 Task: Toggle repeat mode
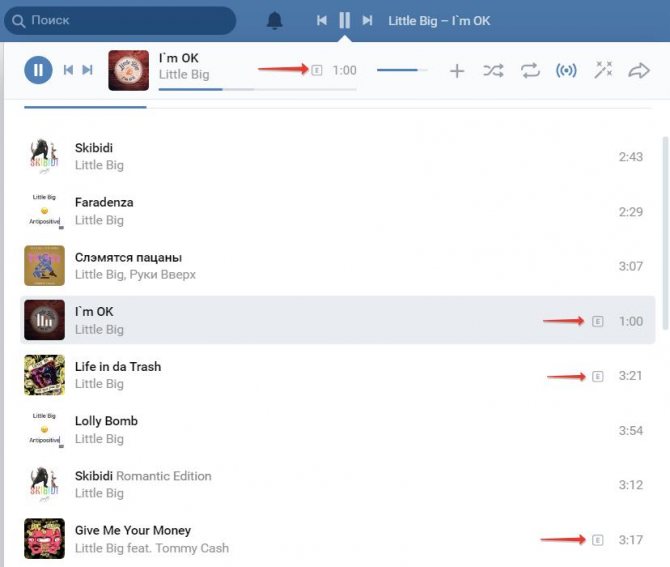[x=530, y=71]
